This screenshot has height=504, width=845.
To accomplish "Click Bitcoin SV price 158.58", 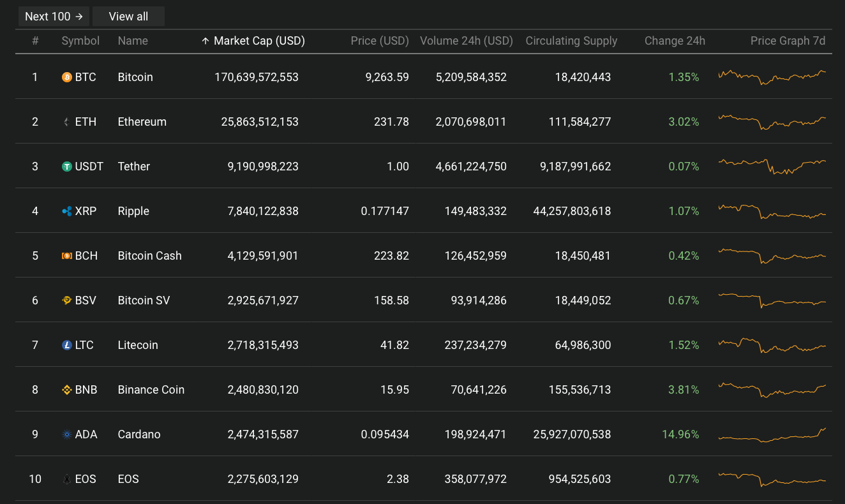I will (391, 300).
